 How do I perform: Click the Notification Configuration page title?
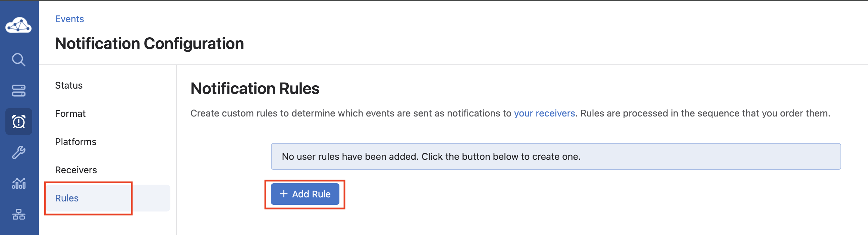pos(149,44)
